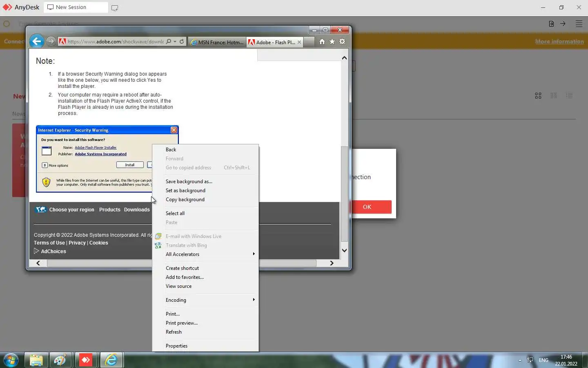The width and height of the screenshot is (588, 368).
Task: Click More information link in AnyDesk banner
Action: (559, 41)
